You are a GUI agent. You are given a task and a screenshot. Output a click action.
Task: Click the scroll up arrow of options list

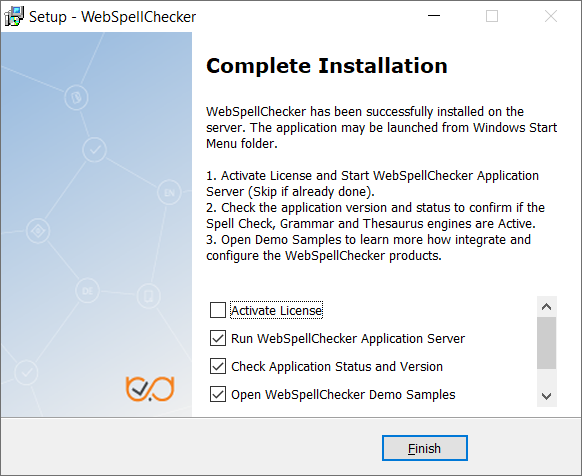546,307
